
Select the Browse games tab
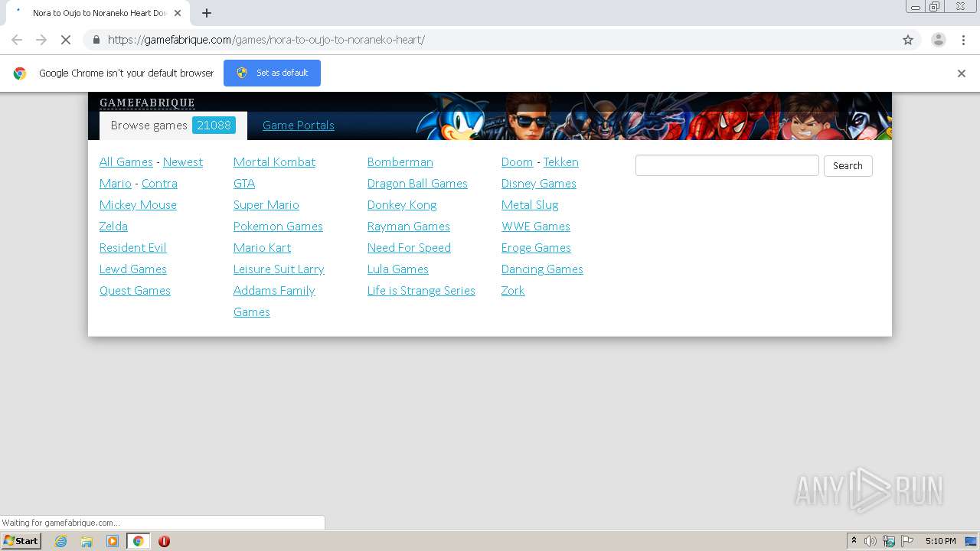click(173, 126)
